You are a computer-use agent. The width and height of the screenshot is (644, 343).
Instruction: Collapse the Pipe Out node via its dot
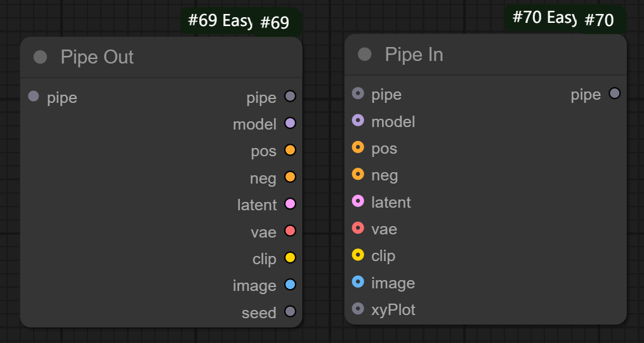coord(40,57)
